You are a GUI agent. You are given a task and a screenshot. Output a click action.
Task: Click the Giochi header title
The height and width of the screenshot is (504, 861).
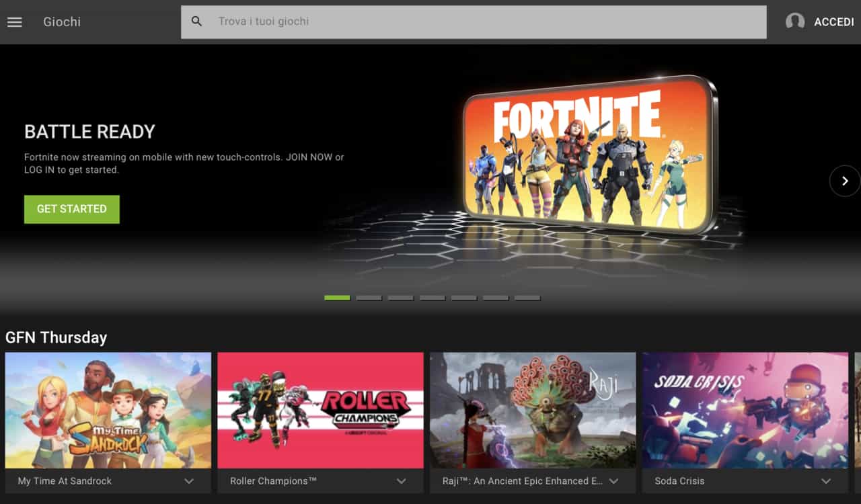click(62, 22)
